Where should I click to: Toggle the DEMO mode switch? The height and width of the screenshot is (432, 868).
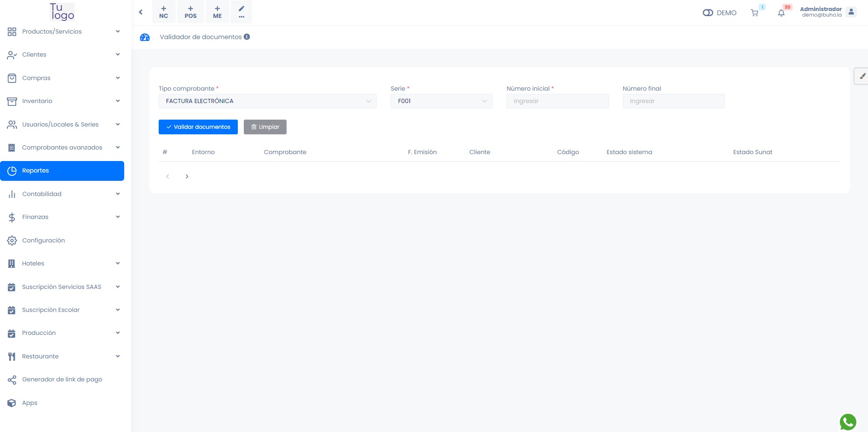pyautogui.click(x=708, y=13)
